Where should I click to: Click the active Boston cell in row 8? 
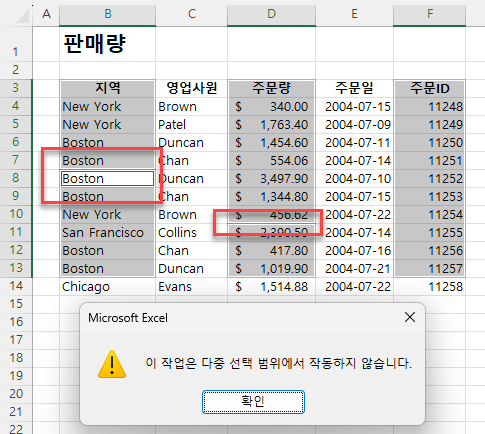point(107,178)
